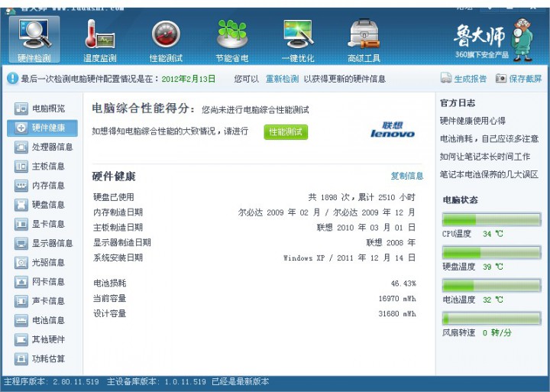This screenshot has height=392, width=550.
Task: Click the green 性能测试 button
Action: (286, 131)
